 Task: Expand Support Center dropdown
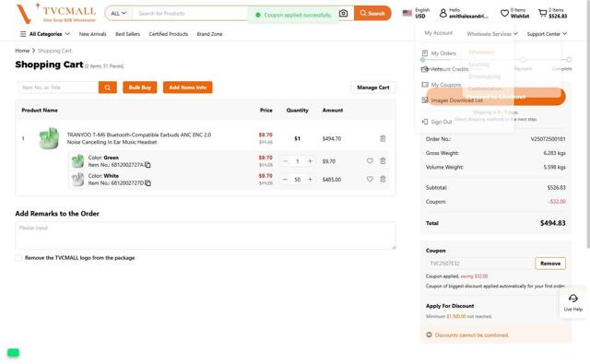click(x=547, y=34)
